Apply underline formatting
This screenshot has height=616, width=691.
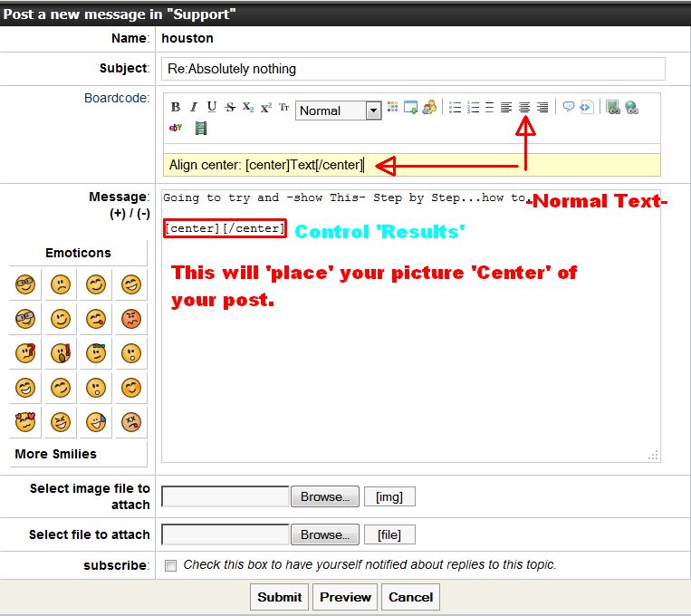point(211,107)
